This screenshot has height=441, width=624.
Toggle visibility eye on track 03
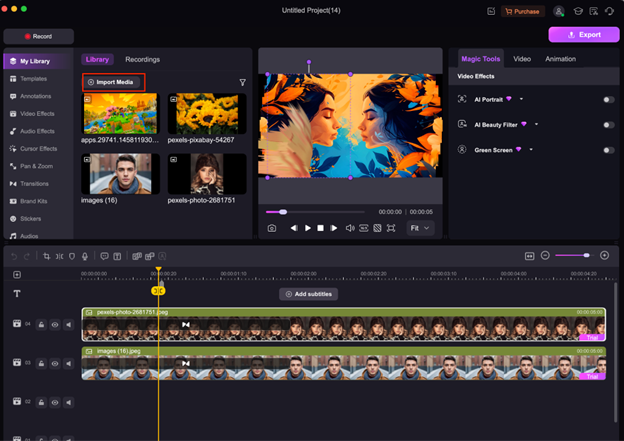(x=55, y=363)
